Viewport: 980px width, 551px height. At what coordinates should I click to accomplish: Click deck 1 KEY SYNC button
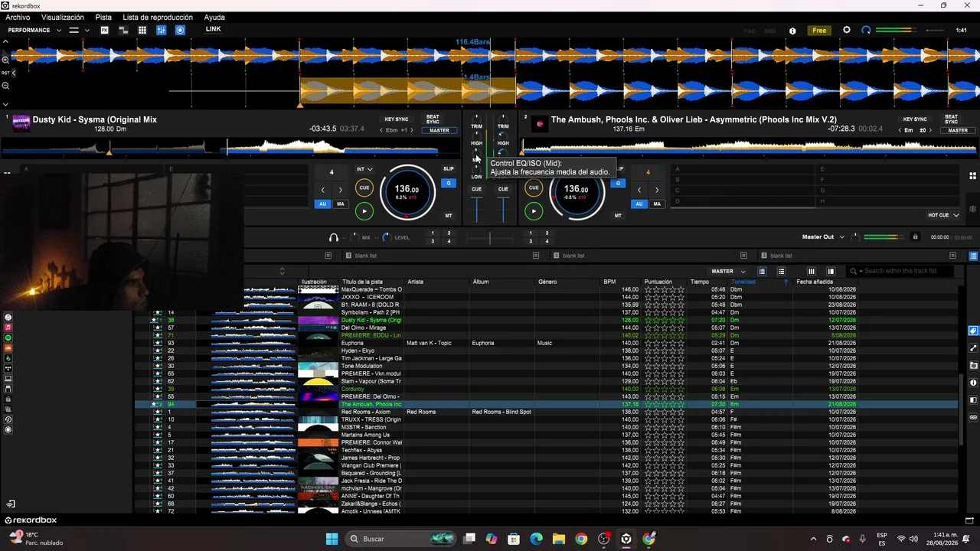[x=397, y=119]
